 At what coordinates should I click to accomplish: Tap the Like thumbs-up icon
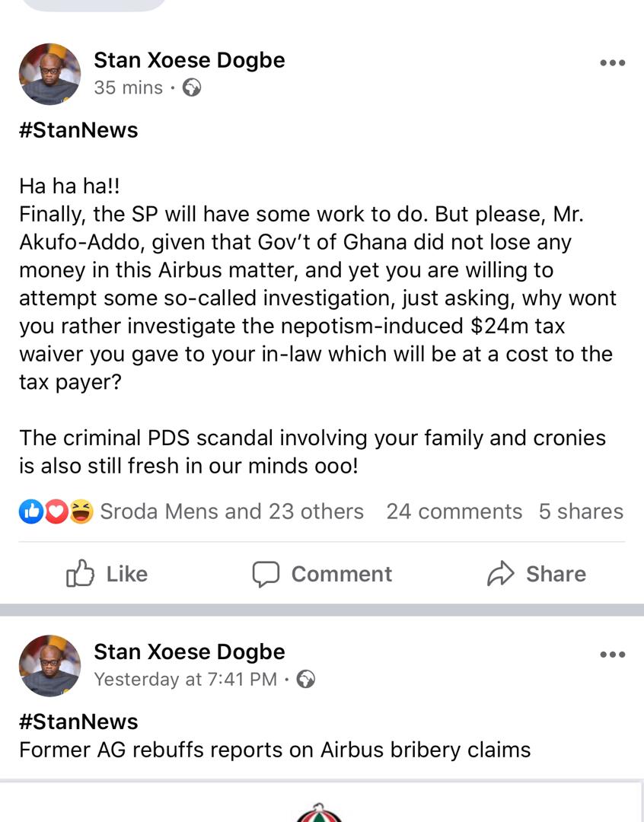(x=80, y=574)
